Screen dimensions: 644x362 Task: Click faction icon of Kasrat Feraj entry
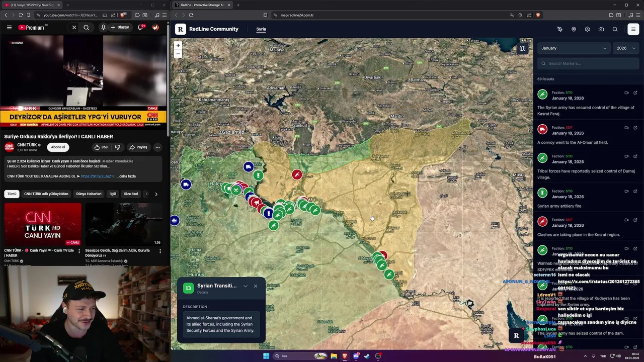tap(542, 95)
